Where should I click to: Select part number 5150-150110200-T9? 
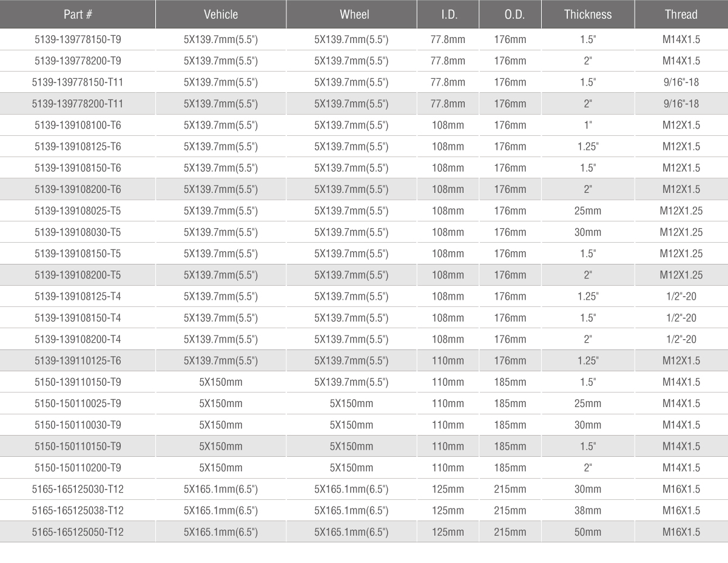[78, 468]
